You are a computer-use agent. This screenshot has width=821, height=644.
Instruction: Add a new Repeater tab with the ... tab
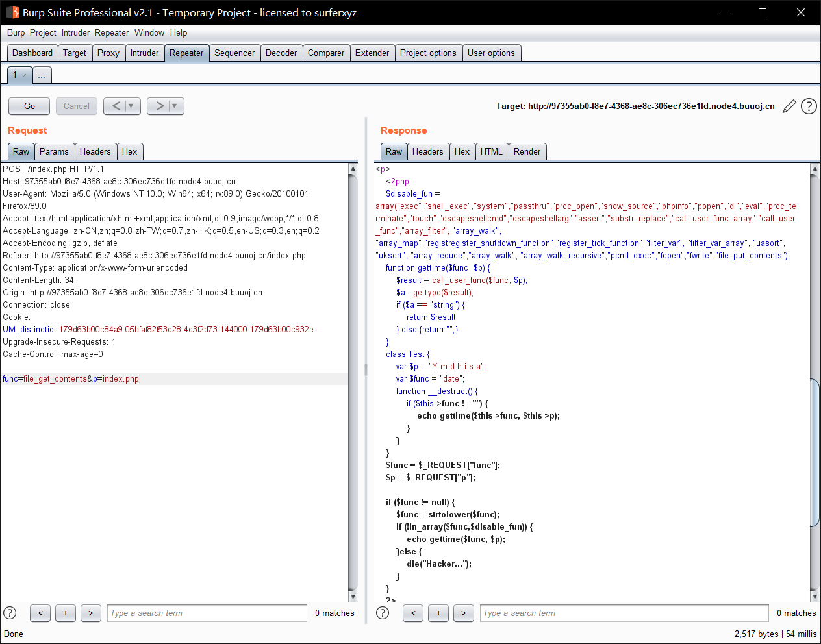coord(42,75)
